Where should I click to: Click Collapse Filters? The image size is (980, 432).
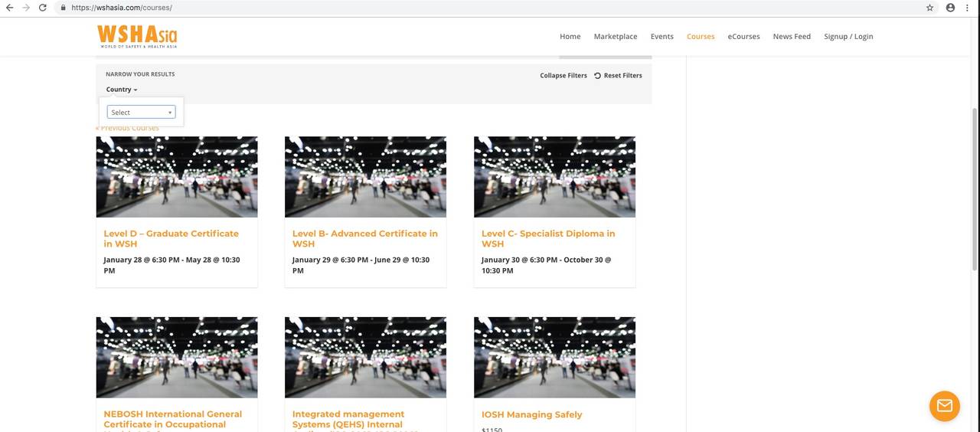[563, 76]
